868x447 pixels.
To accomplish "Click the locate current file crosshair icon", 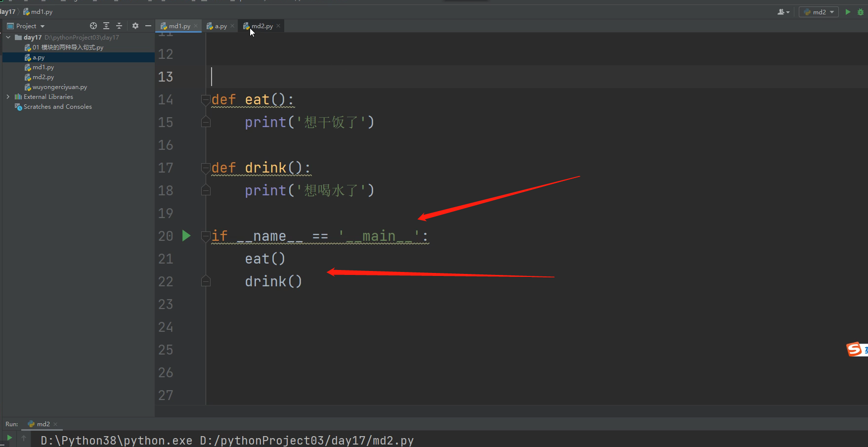I will click(x=93, y=26).
